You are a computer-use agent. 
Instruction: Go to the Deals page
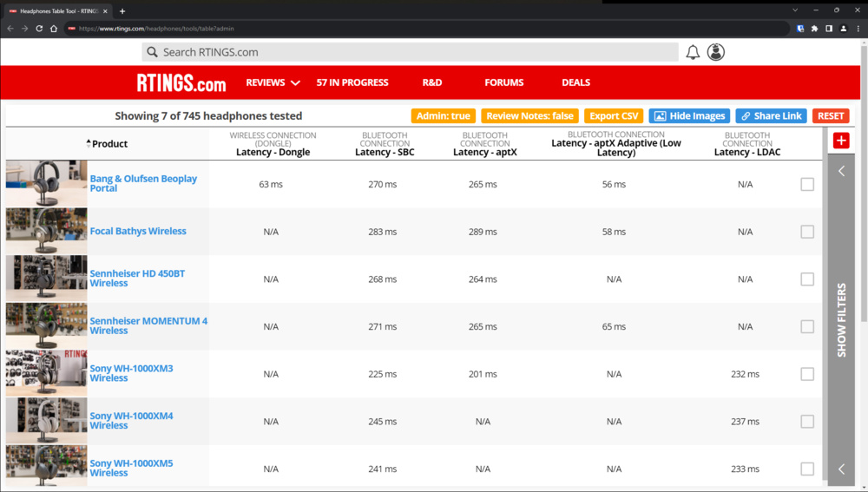click(575, 82)
